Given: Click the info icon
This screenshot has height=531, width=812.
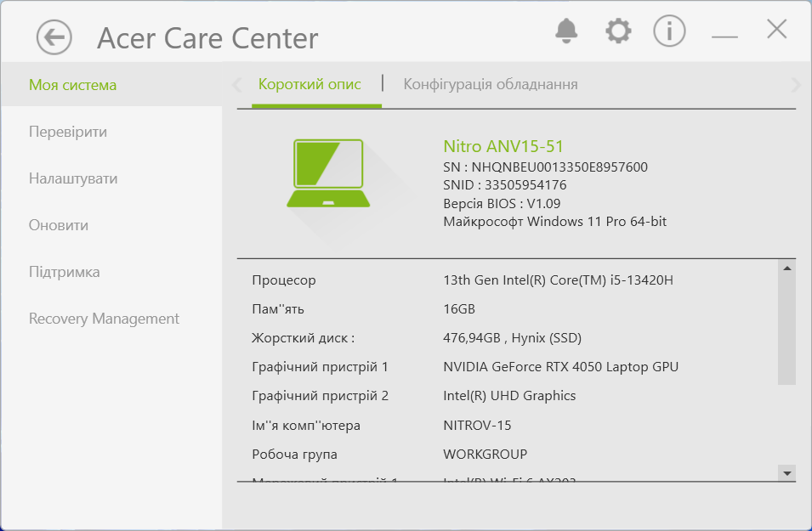Looking at the screenshot, I should [x=669, y=31].
